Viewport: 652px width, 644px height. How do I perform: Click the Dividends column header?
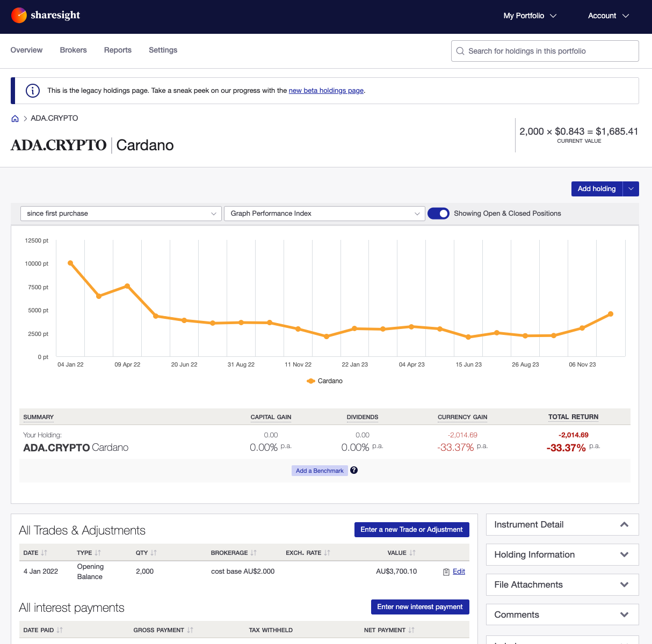[x=363, y=417]
